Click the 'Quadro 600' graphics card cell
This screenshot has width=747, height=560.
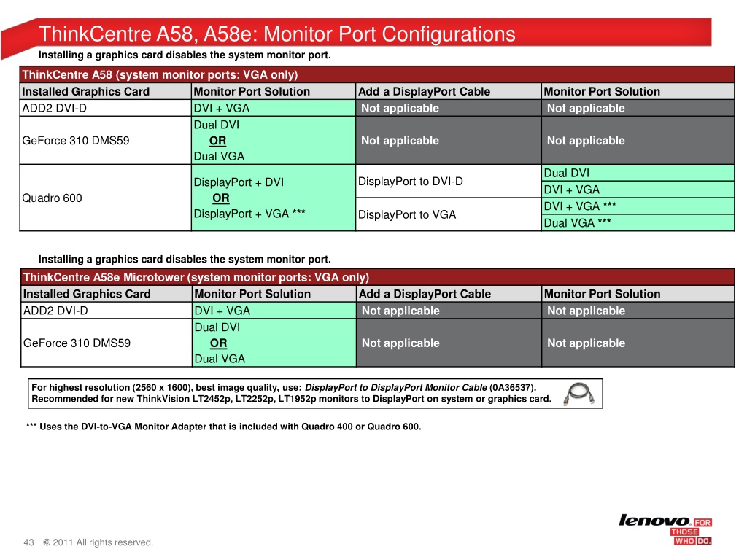(105, 198)
